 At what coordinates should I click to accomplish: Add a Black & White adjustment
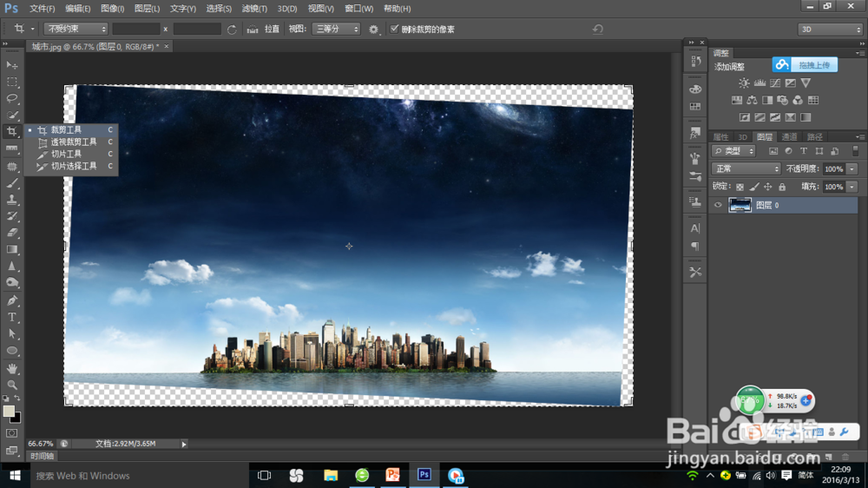[767, 100]
